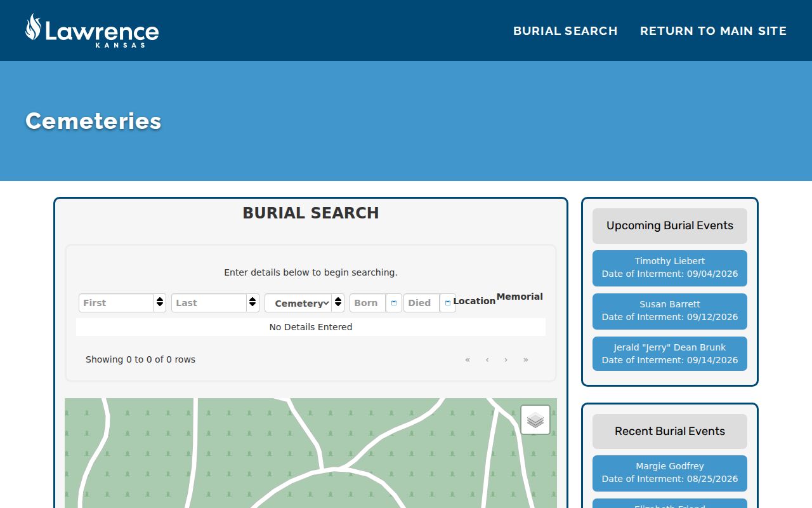Focus the Last name search field
Screen dimensions: 812x508
[209, 303]
